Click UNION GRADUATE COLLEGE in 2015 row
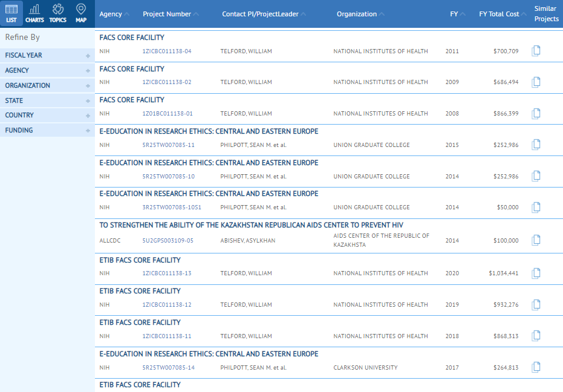 pos(371,145)
